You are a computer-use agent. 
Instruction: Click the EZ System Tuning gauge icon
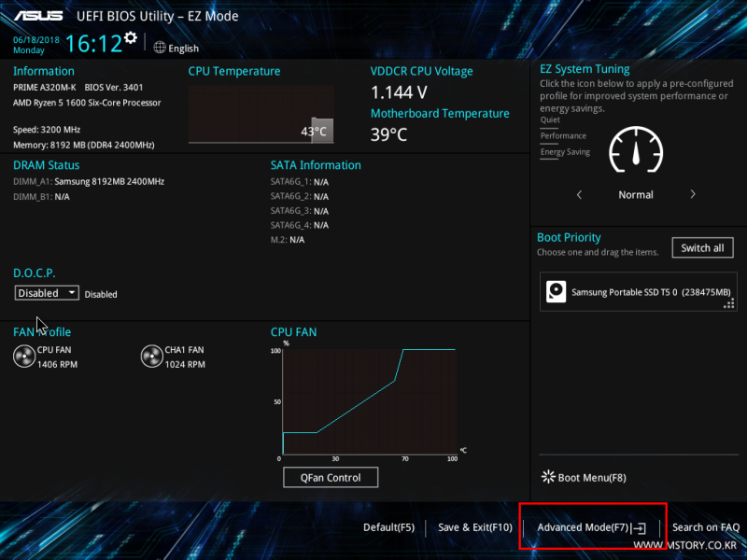pos(636,149)
